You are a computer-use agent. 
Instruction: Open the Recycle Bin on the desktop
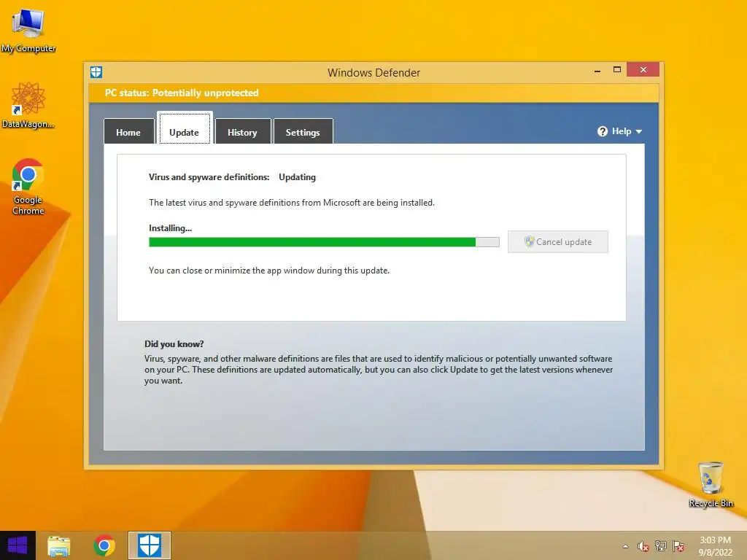point(711,484)
